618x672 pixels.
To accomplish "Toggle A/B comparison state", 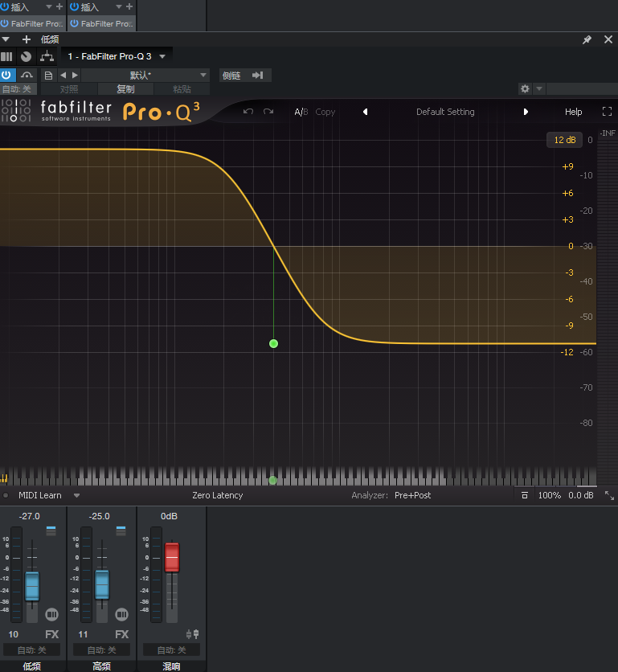I will pos(301,112).
